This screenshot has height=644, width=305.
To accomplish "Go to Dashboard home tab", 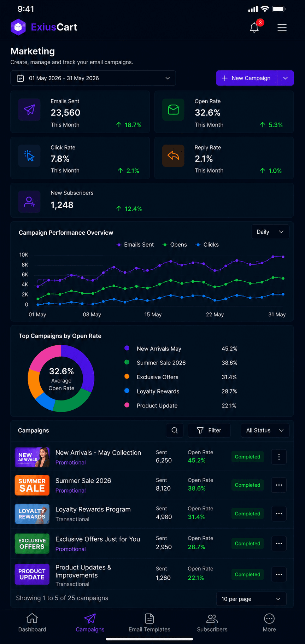I will tap(32, 623).
